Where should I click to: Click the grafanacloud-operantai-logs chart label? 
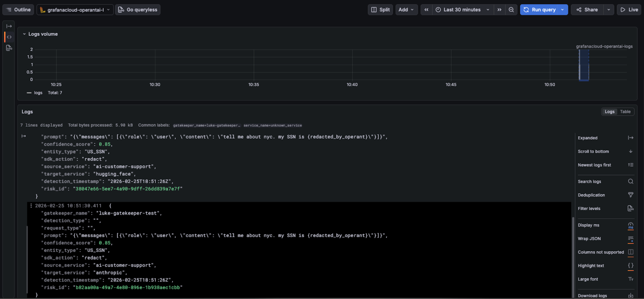click(604, 47)
